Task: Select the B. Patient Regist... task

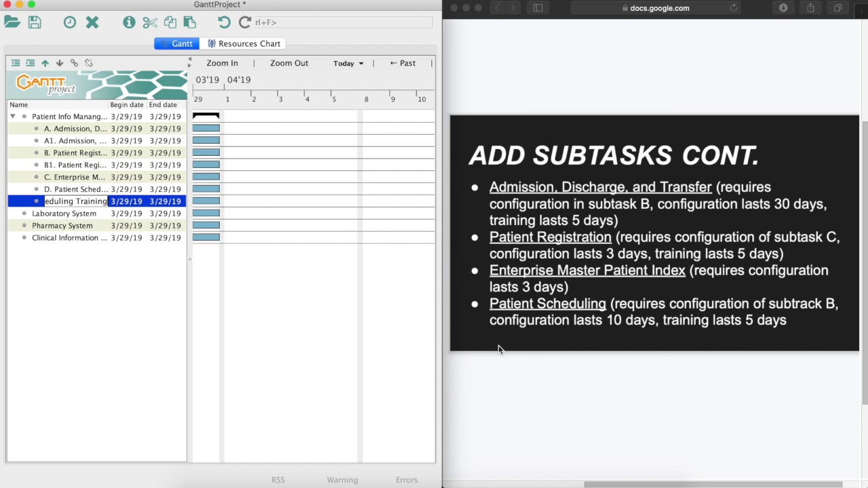Action: coord(96,153)
